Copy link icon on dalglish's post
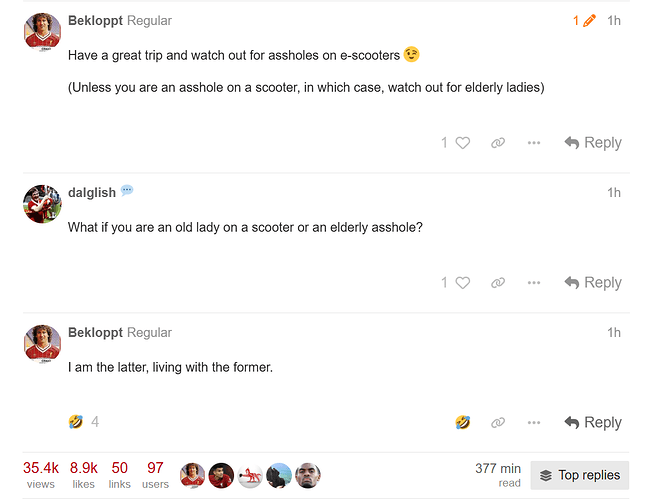The height and width of the screenshot is (500, 662). click(x=498, y=283)
